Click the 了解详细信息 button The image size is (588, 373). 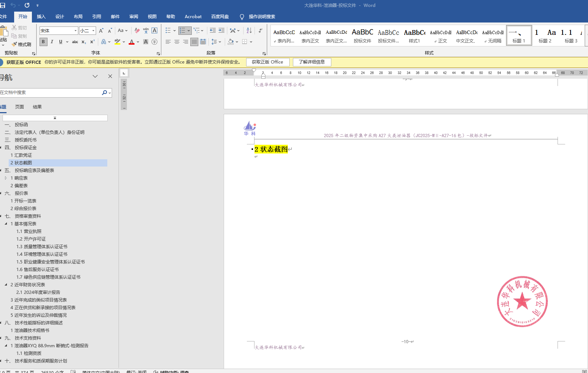tap(312, 62)
